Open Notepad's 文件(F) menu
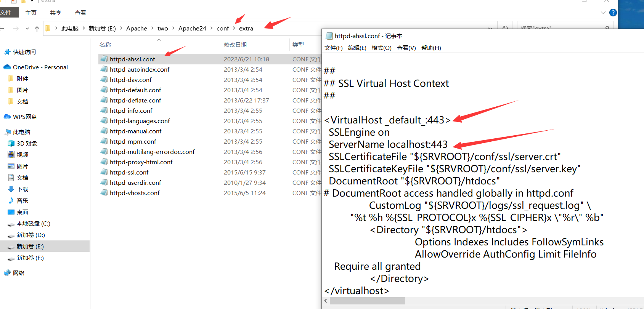 334,48
